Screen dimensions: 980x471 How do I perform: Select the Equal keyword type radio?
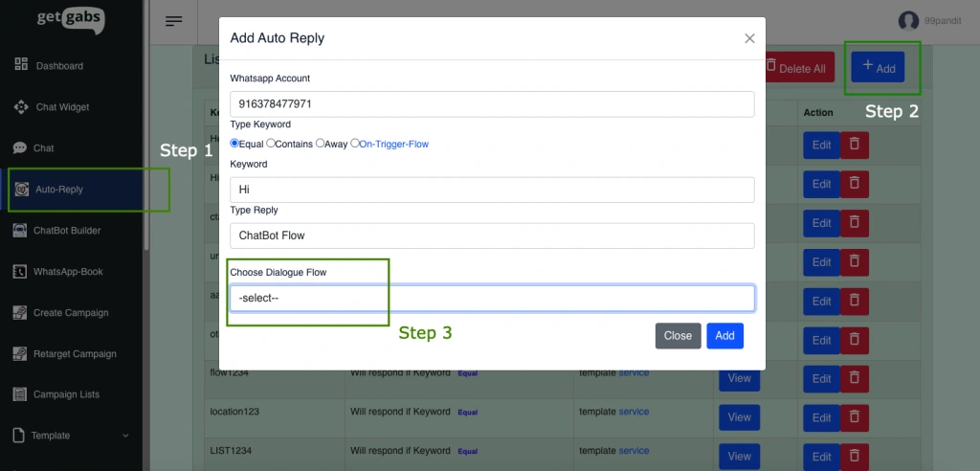235,144
